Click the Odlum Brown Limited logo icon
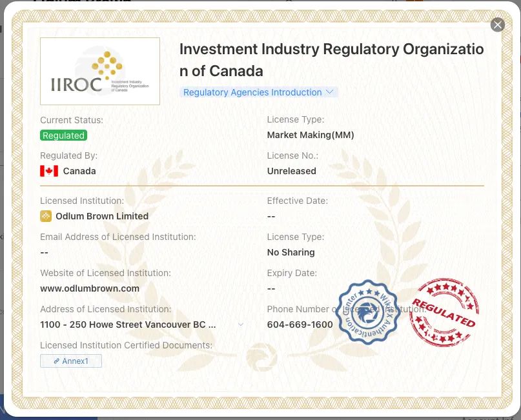The height and width of the screenshot is (420, 521). [46, 216]
